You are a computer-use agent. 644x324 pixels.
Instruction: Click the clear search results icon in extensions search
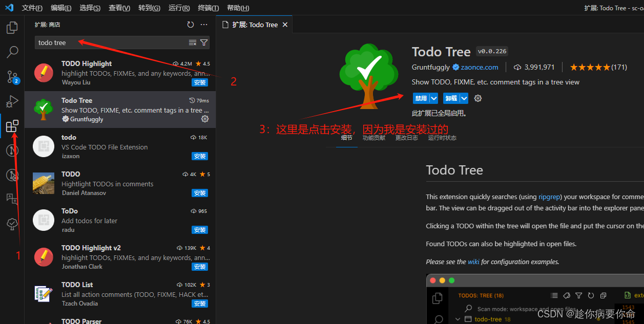click(192, 42)
